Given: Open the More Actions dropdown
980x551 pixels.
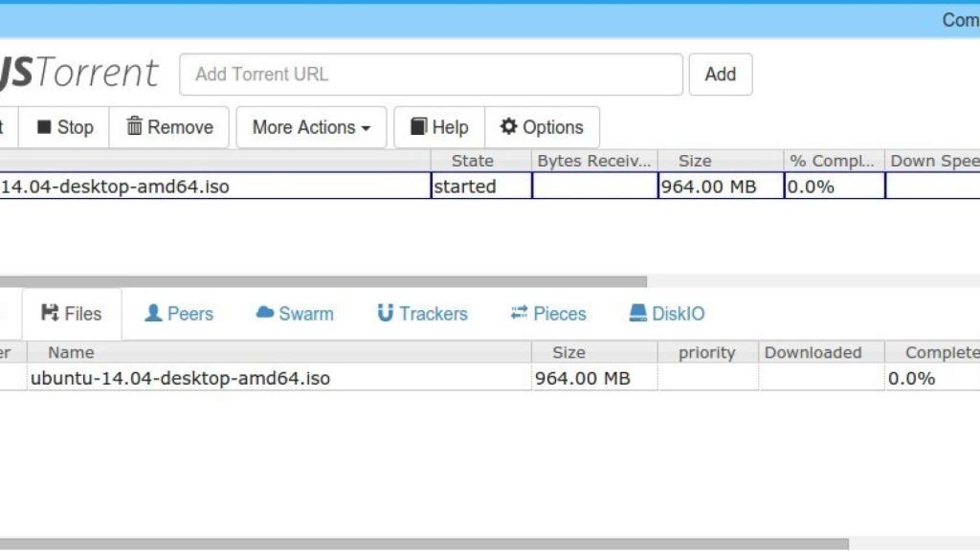Looking at the screenshot, I should click(x=310, y=126).
